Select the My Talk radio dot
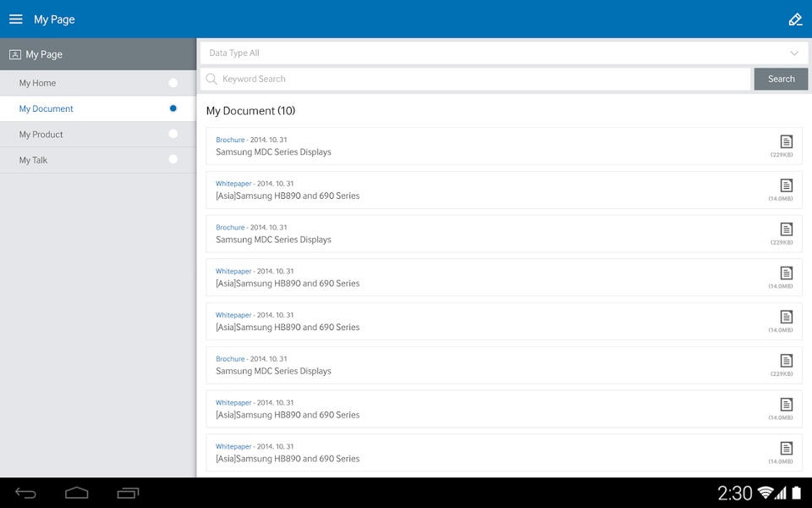The width and height of the screenshot is (812, 508). pos(173,160)
